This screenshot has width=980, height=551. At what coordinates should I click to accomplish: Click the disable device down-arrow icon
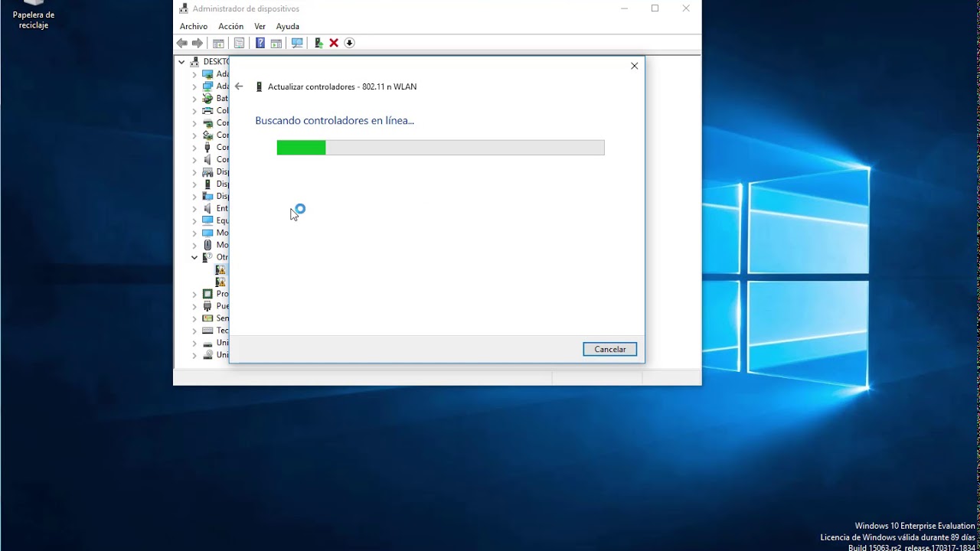pyautogui.click(x=349, y=43)
